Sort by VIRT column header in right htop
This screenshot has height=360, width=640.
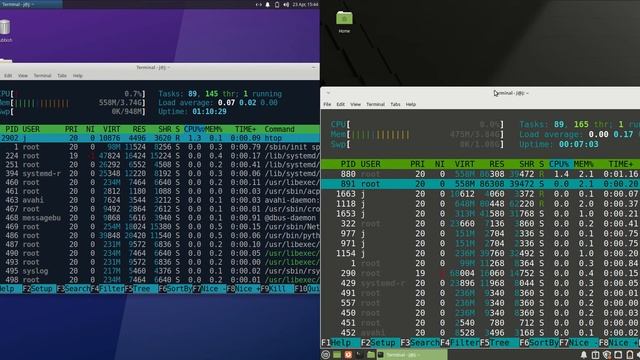[x=464, y=164]
